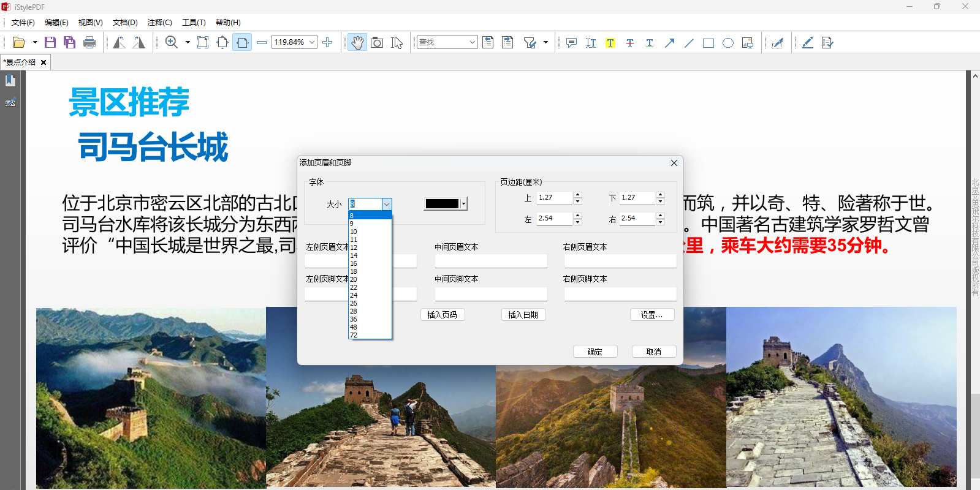Select the ellipse annotation tool

727,43
